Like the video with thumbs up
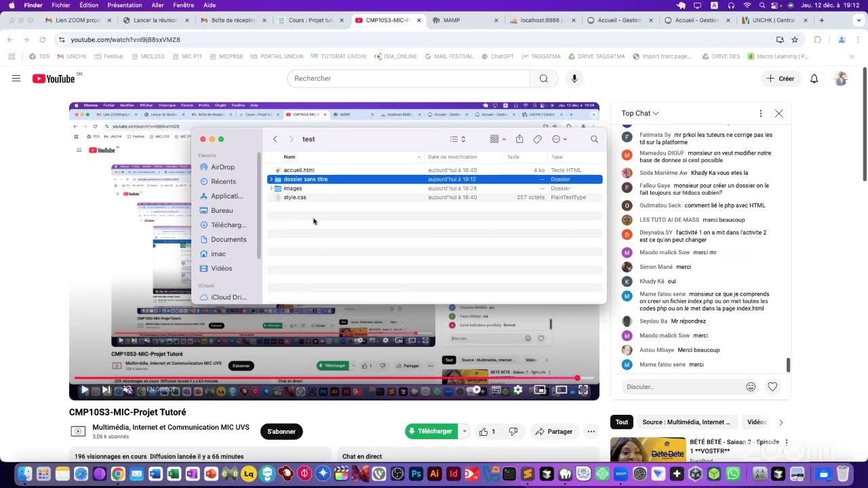This screenshot has height=488, width=868. [488, 432]
